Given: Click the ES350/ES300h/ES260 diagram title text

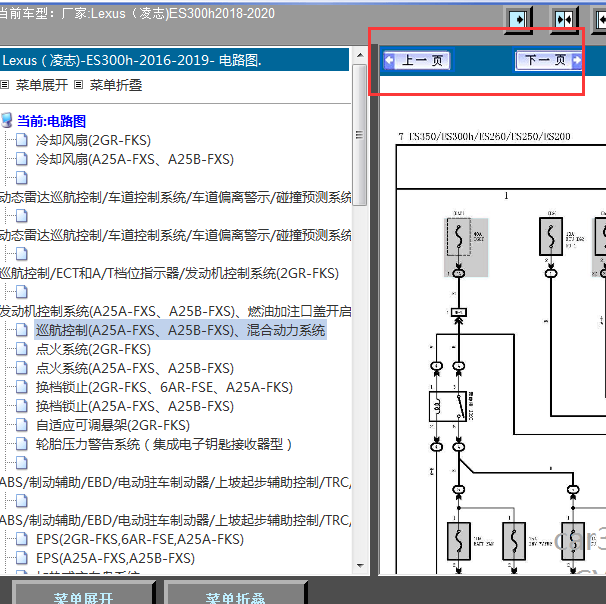Looking at the screenshot, I should (484, 136).
